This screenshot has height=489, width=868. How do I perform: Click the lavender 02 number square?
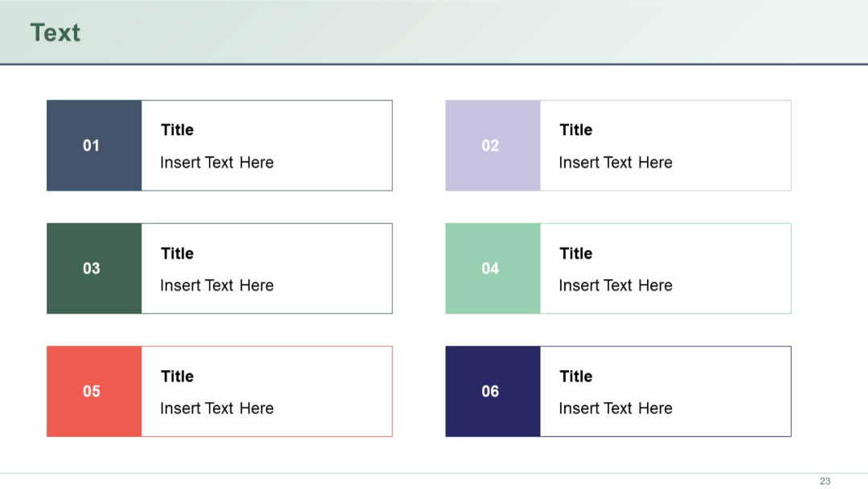pos(493,146)
